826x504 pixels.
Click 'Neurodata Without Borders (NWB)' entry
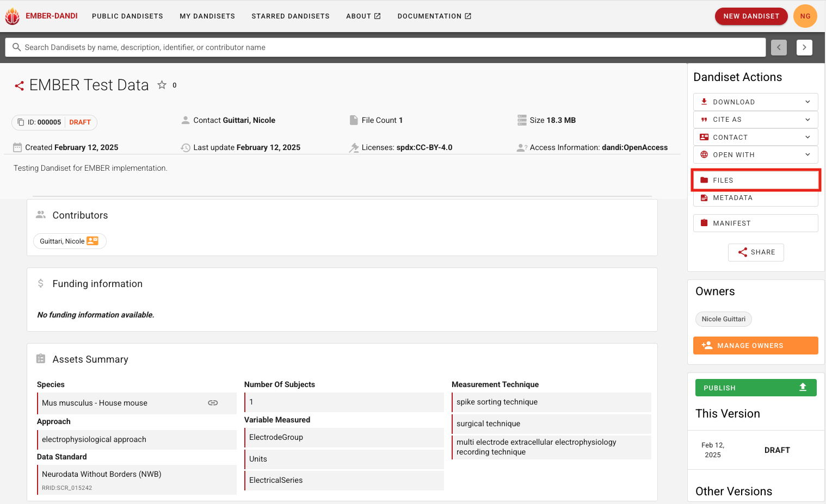[137, 480]
